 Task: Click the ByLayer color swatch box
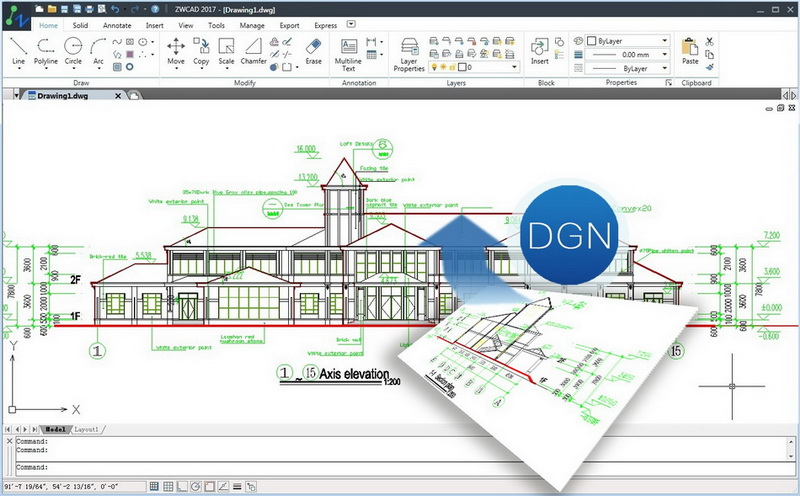tap(592, 41)
